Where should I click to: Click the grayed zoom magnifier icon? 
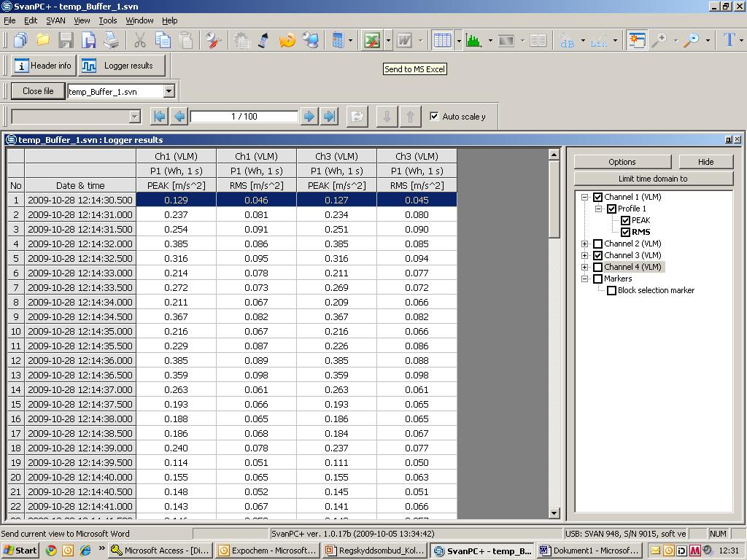pyautogui.click(x=659, y=40)
